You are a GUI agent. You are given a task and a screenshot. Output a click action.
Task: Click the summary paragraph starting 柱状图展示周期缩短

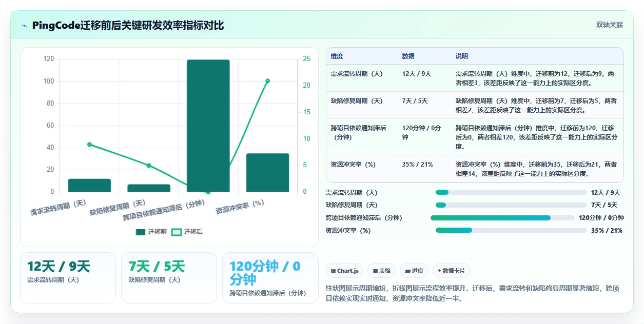point(473,293)
